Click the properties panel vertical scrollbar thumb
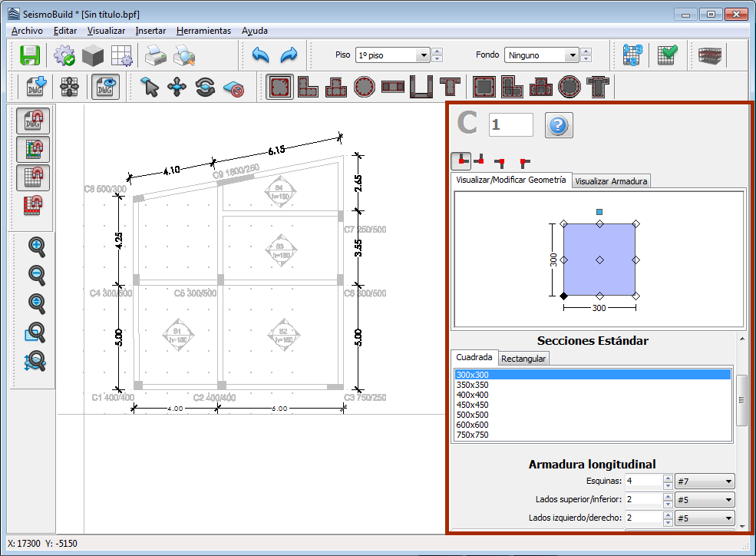This screenshot has height=556, width=756. click(741, 400)
